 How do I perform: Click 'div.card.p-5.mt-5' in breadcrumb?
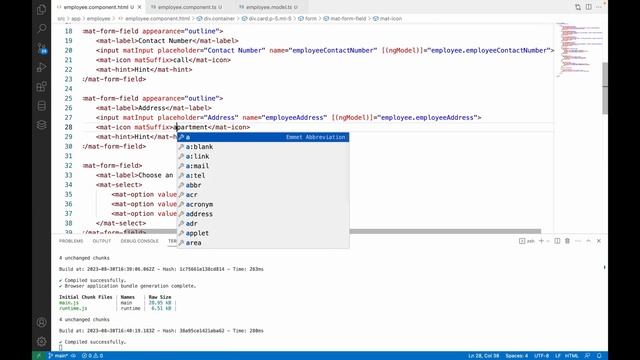(267, 18)
